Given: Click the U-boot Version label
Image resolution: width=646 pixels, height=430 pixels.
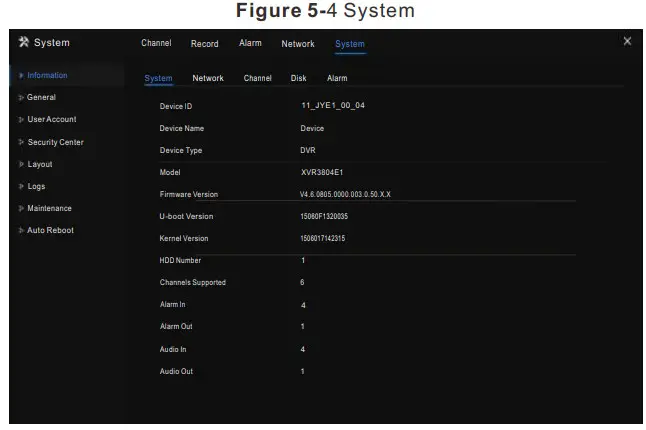Looking at the screenshot, I should pos(186,216).
